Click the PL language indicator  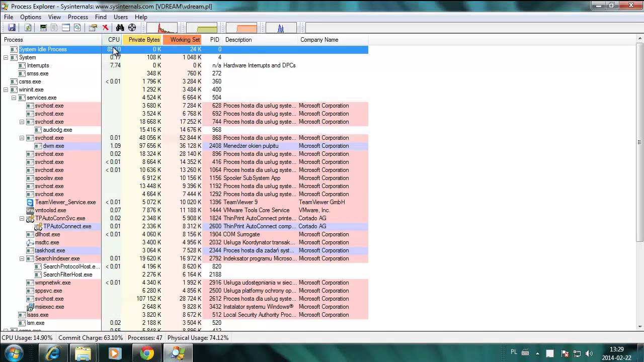(x=514, y=353)
